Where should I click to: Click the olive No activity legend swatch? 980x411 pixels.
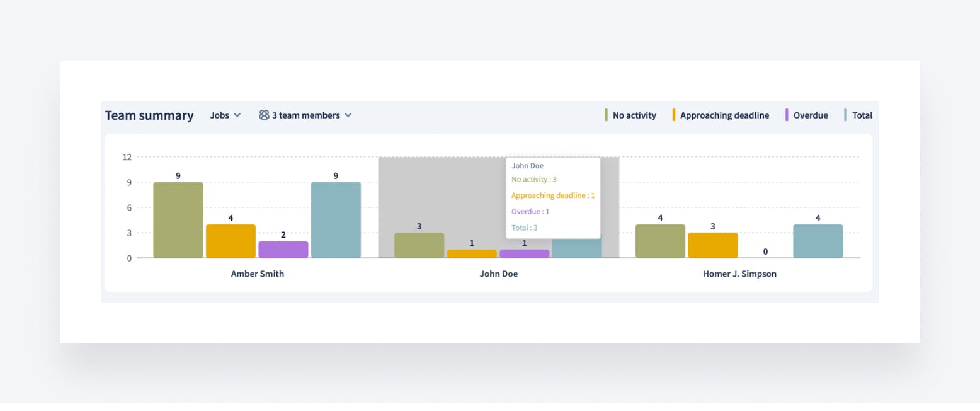tap(607, 115)
